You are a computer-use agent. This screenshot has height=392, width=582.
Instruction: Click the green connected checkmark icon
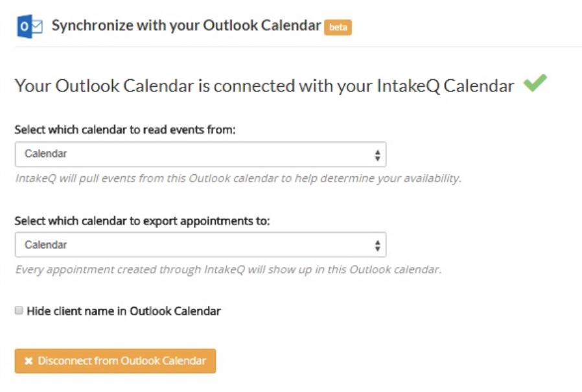[535, 83]
